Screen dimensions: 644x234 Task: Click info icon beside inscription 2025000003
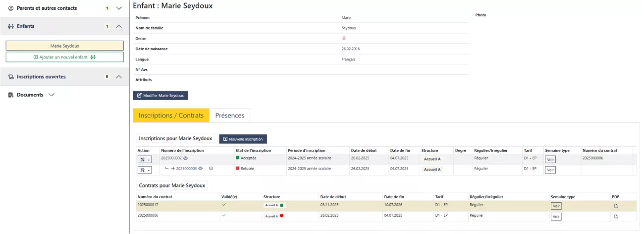coord(211,169)
